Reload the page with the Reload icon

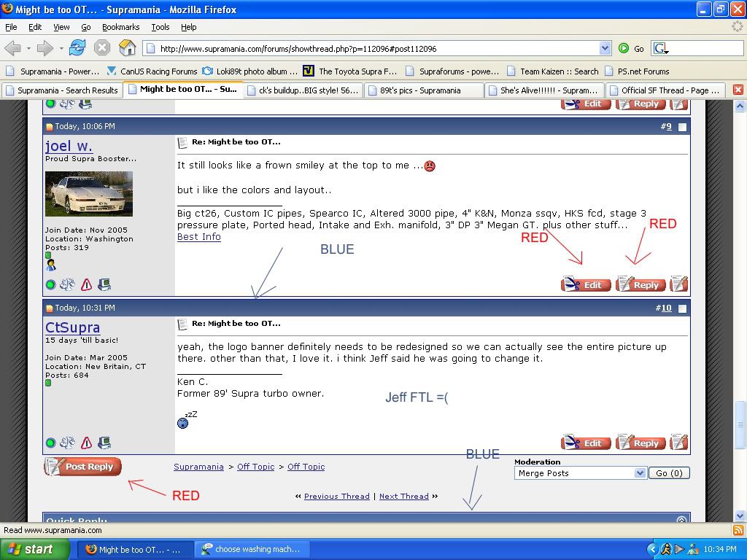tap(77, 48)
